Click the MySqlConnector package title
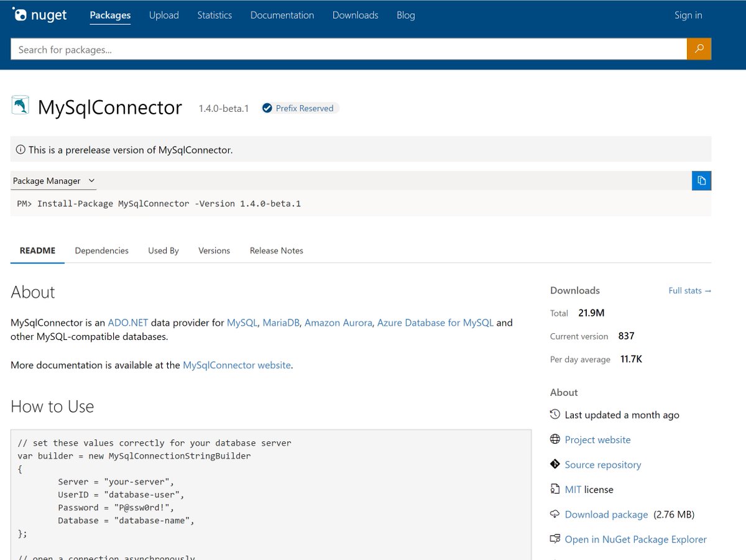 coord(110,107)
